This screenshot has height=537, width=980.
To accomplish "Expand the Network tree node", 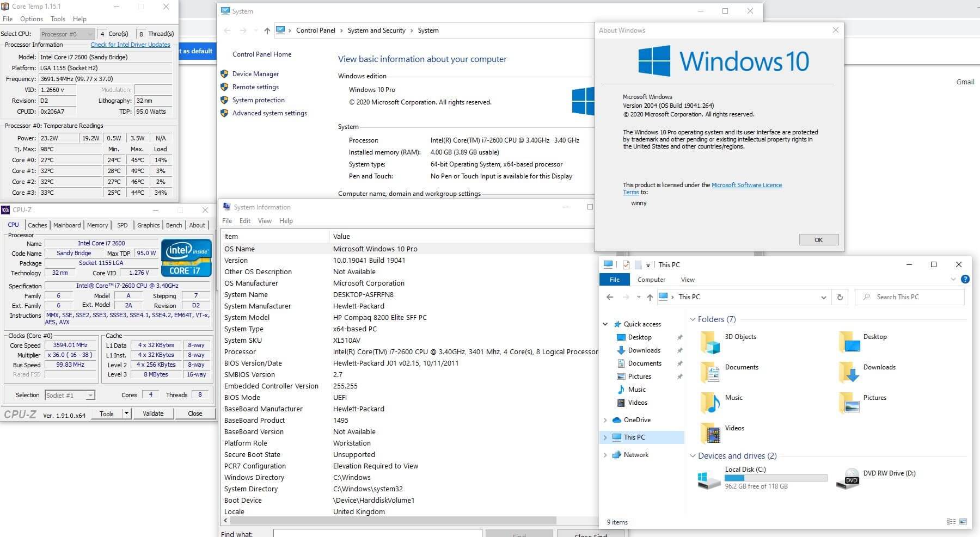I will 605,455.
